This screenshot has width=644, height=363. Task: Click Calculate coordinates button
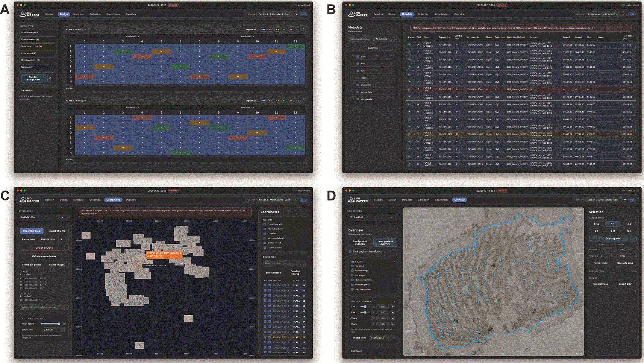click(44, 257)
